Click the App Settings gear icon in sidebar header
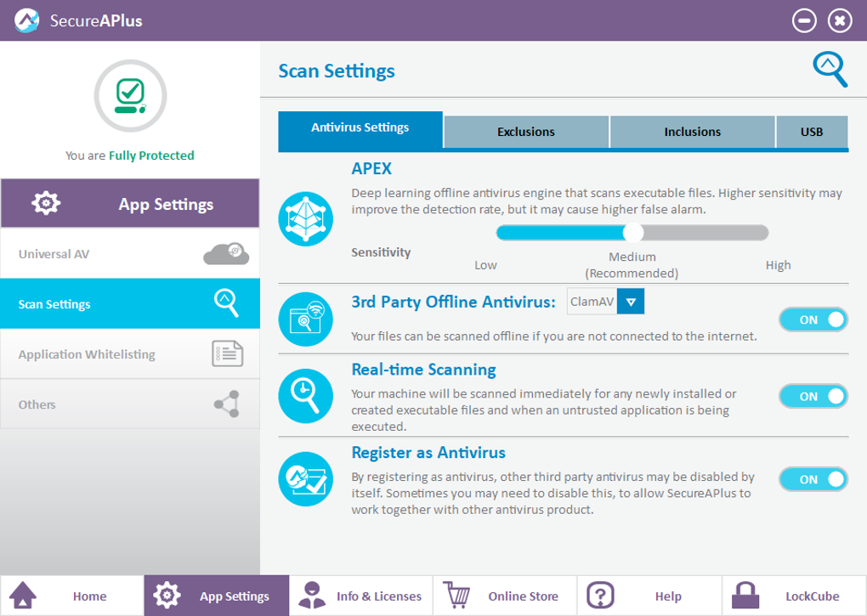 tap(46, 203)
